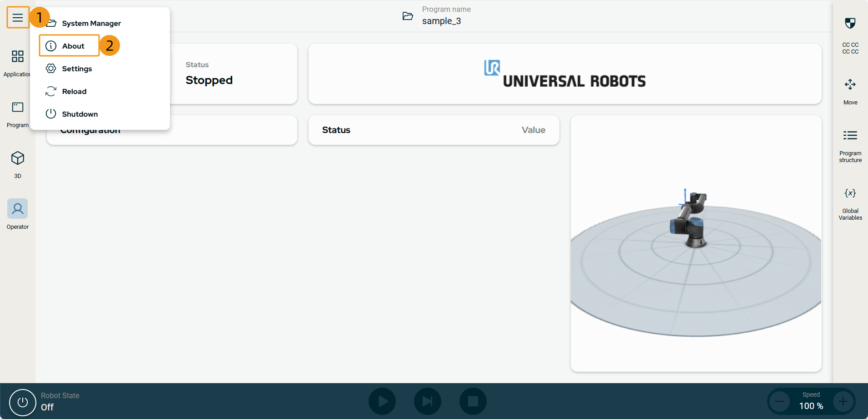Open the Move panel icon
Image resolution: width=868 pixels, height=419 pixels.
click(850, 85)
